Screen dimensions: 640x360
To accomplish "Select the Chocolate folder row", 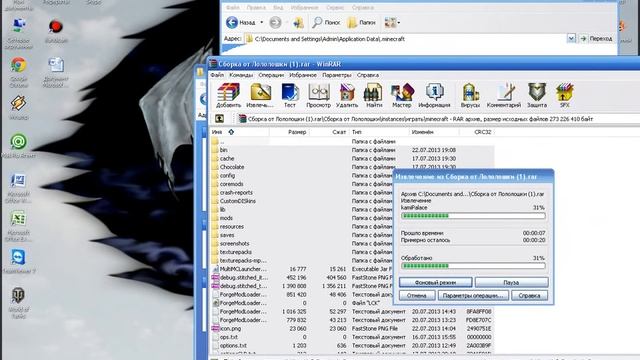I will pyautogui.click(x=352, y=167).
